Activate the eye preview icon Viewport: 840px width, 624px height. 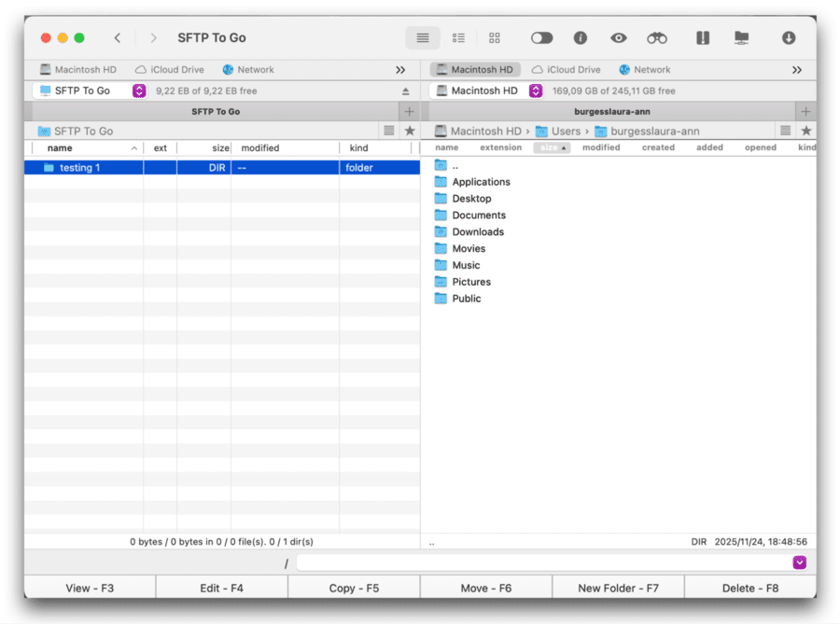pos(618,37)
